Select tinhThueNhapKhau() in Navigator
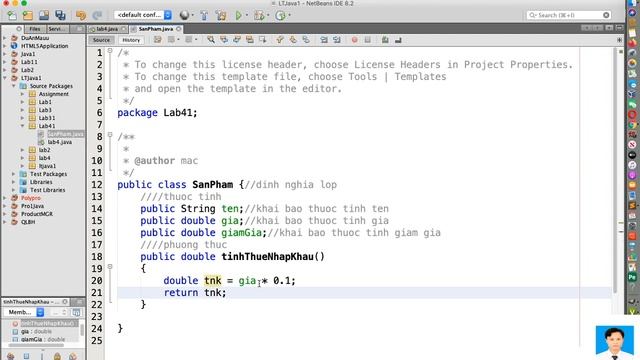 pyautogui.click(x=48, y=323)
